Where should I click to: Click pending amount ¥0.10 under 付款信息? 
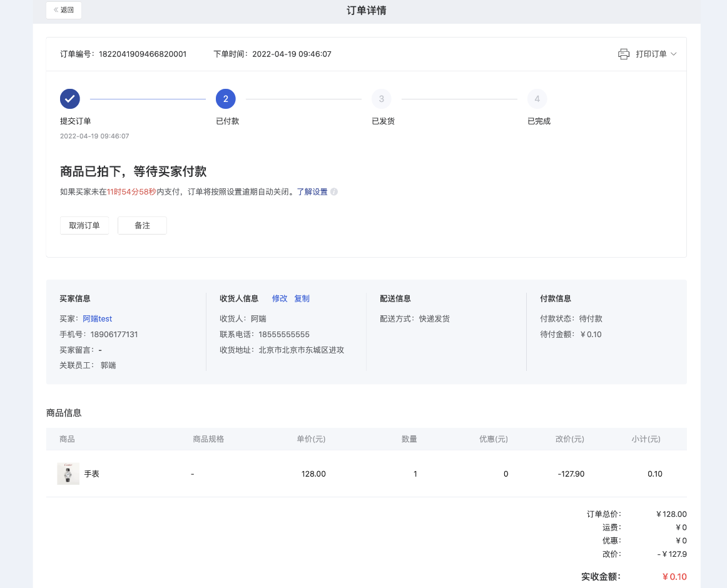point(591,334)
